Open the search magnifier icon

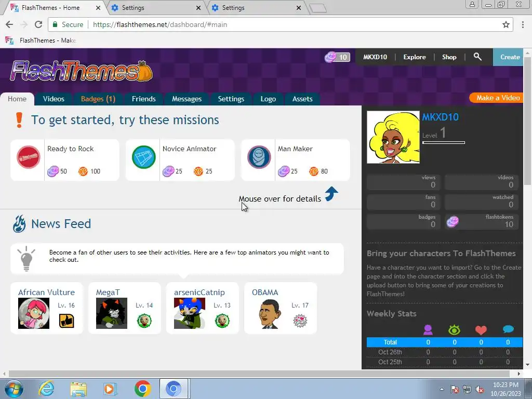(477, 57)
